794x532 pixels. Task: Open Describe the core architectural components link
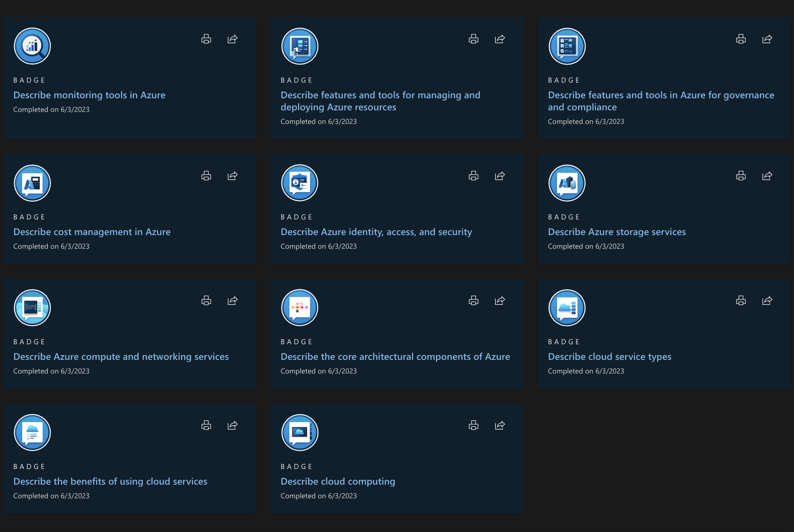click(395, 357)
